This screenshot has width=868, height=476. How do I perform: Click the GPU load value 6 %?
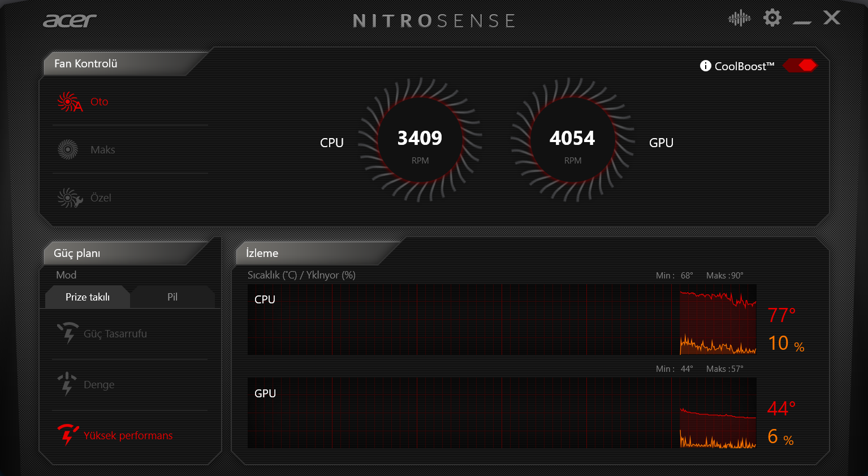pos(780,436)
